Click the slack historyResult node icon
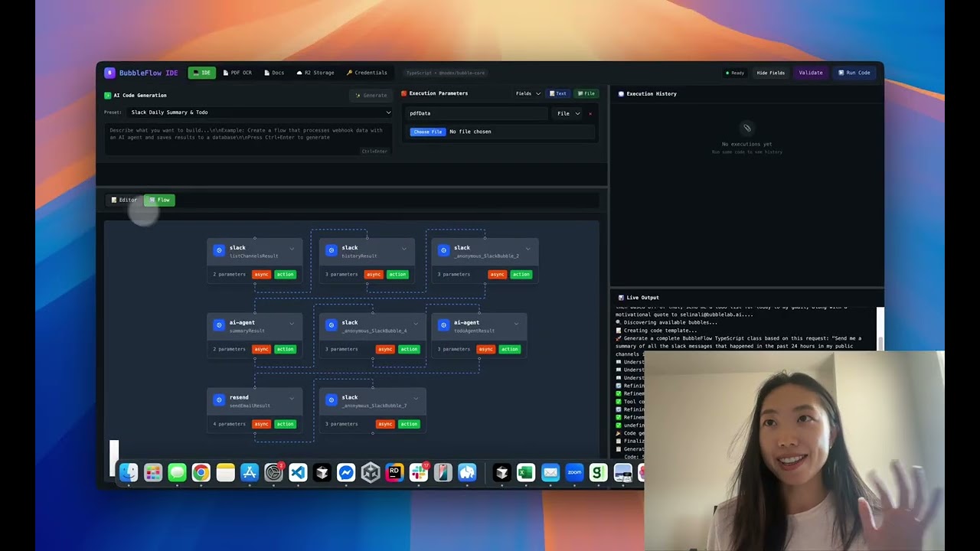The width and height of the screenshot is (980, 551). click(x=332, y=250)
